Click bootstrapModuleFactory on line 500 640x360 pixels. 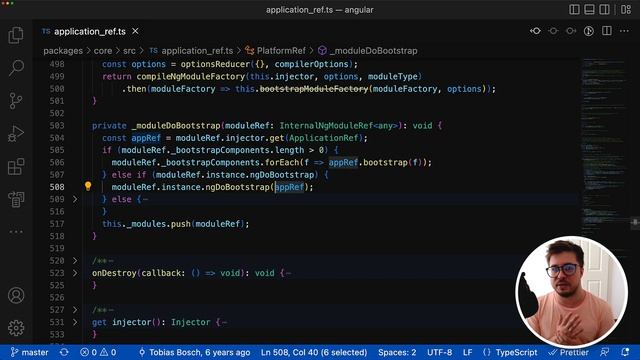[x=314, y=89]
